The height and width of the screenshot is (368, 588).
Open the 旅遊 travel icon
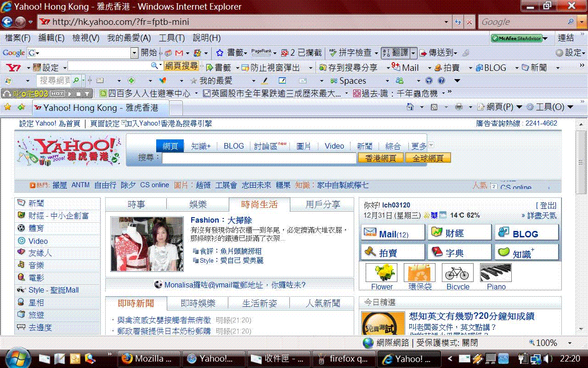pos(21,315)
